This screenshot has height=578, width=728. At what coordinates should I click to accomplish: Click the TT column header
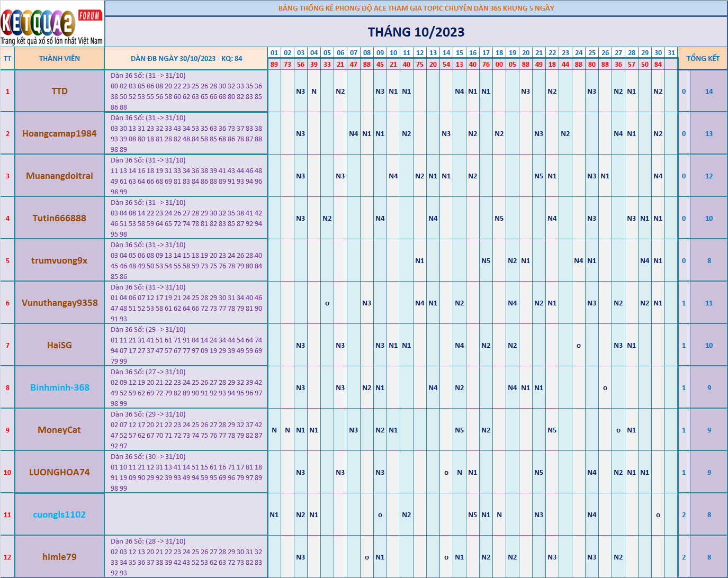(x=7, y=59)
